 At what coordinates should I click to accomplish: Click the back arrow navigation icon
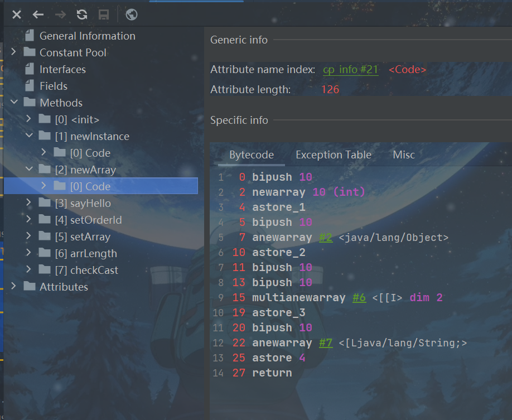click(38, 15)
